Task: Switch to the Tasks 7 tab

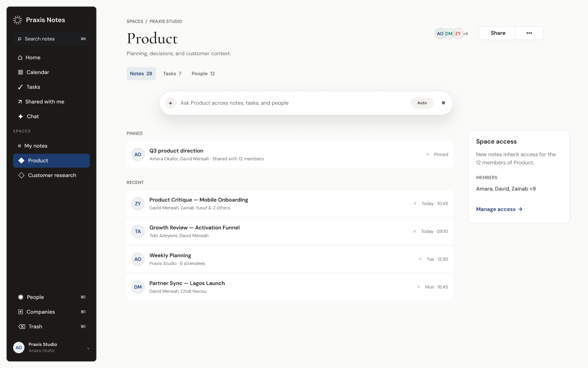Action: click(x=172, y=74)
